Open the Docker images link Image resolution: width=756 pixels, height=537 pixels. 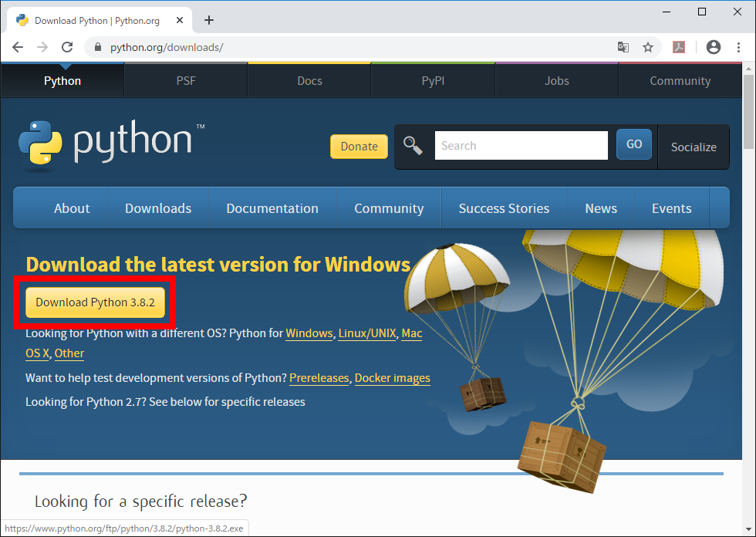pyautogui.click(x=393, y=378)
